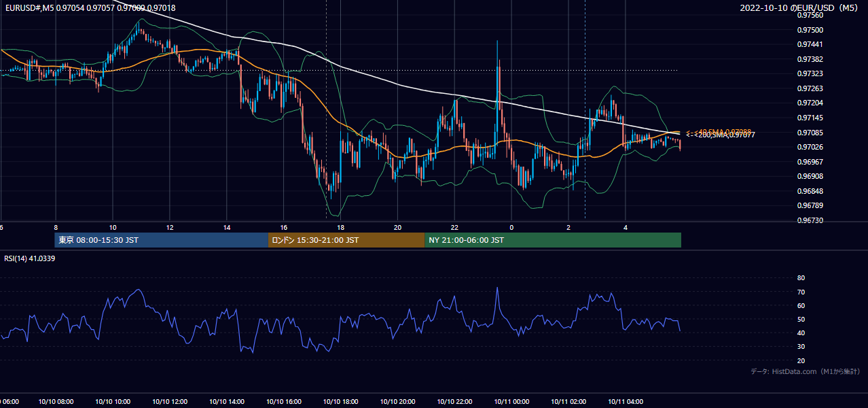
Task: Click hour tick 16 under the price chart
Action: tap(284, 227)
